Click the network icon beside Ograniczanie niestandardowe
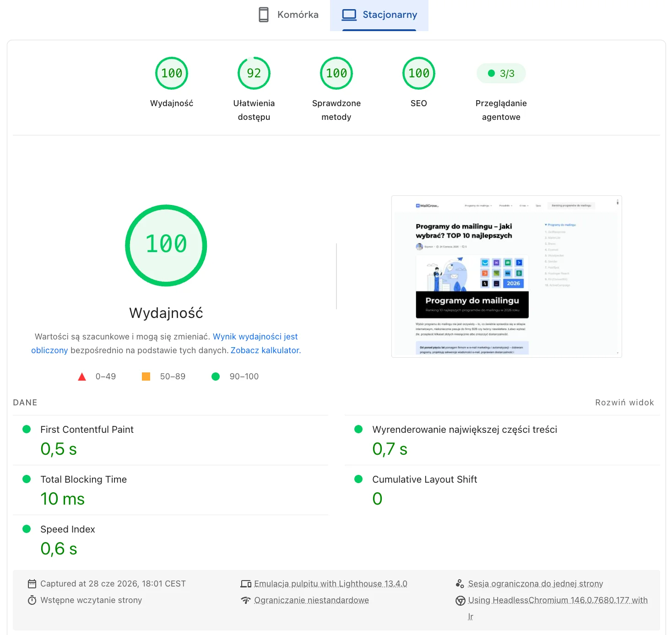The image size is (672, 635). point(246,600)
